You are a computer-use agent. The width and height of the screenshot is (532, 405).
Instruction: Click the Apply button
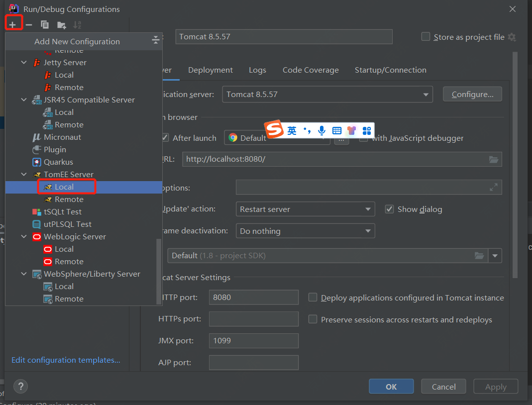(x=496, y=387)
